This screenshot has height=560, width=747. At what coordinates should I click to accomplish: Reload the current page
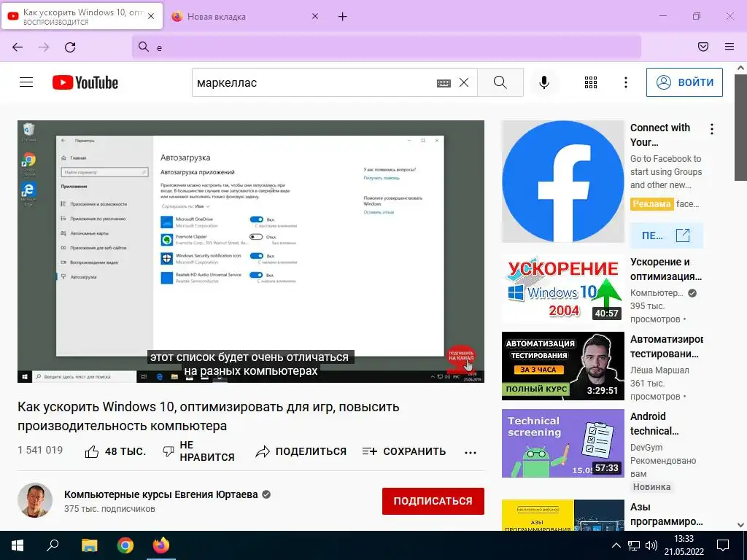click(x=70, y=47)
